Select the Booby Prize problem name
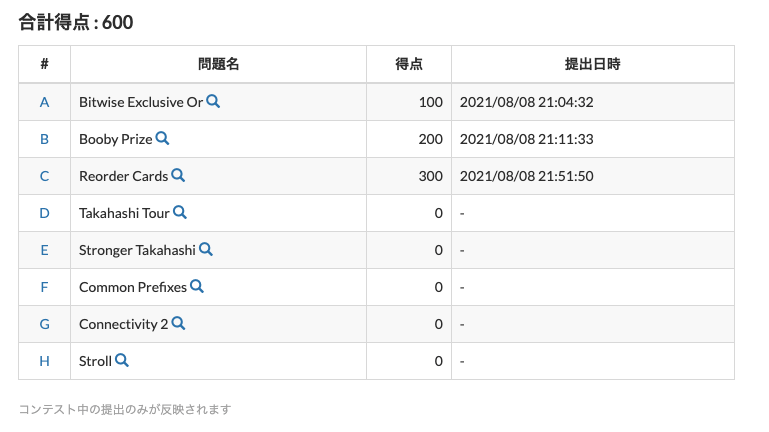Screen dimensions: 769x432 pos(116,139)
